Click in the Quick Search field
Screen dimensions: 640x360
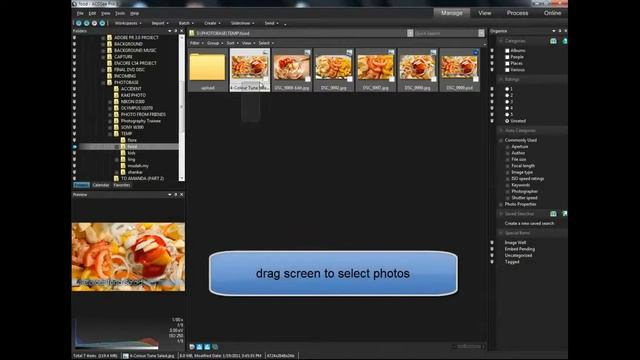click(446, 33)
